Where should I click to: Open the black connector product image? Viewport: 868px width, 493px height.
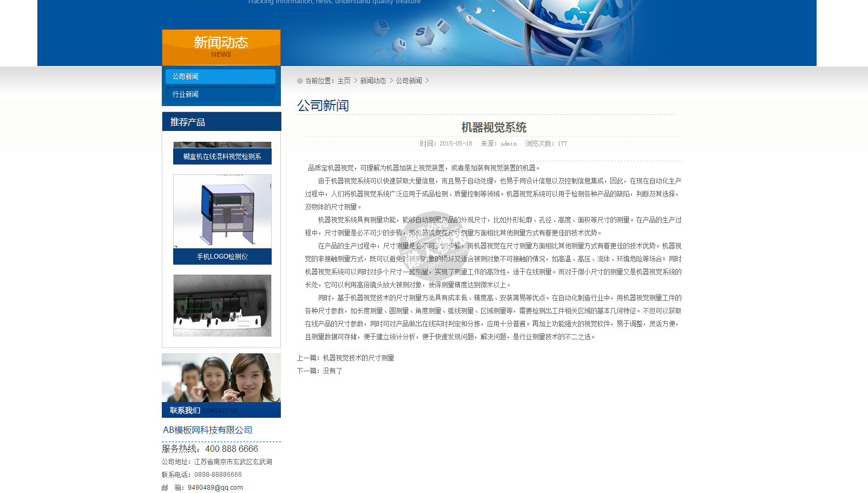(222, 305)
